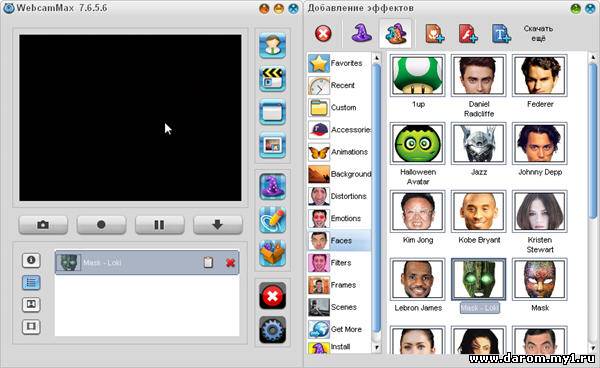Open the purple wizard hat effects icon in sidebar
The height and width of the screenshot is (368, 600).
272,187
